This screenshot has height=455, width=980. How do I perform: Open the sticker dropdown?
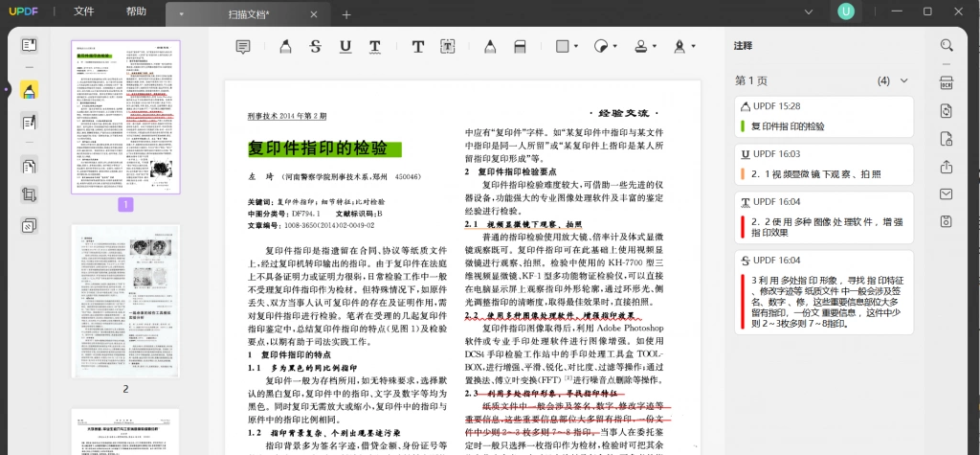[605, 46]
